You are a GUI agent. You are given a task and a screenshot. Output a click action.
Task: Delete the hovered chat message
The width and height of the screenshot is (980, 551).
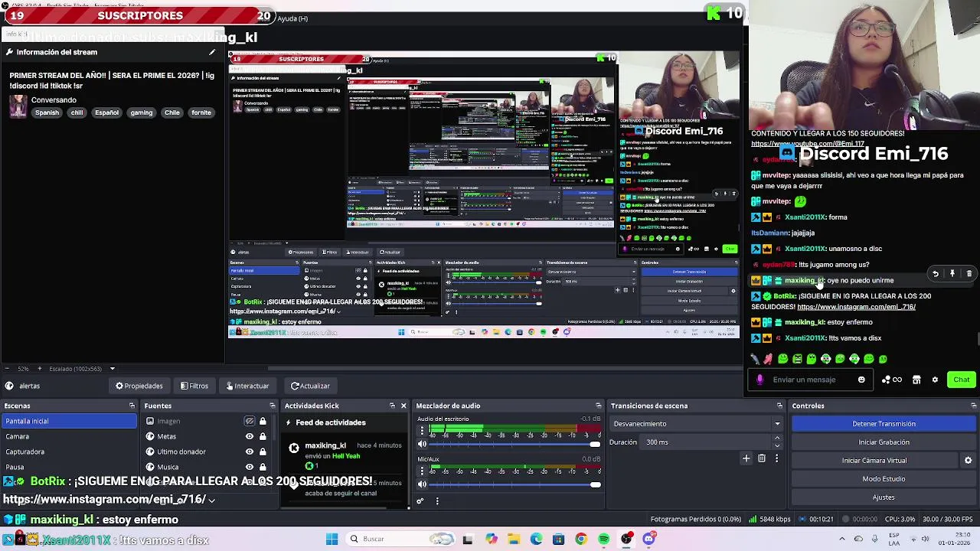coord(969,274)
